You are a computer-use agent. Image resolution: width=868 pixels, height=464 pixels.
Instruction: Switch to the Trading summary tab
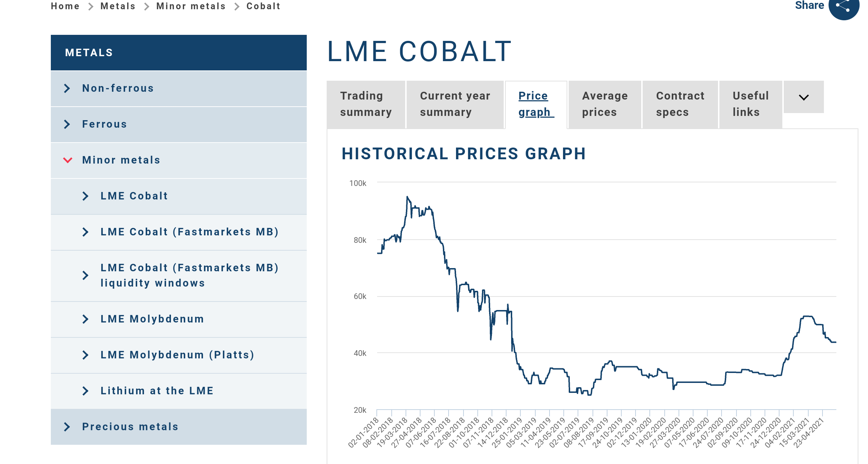pos(366,104)
